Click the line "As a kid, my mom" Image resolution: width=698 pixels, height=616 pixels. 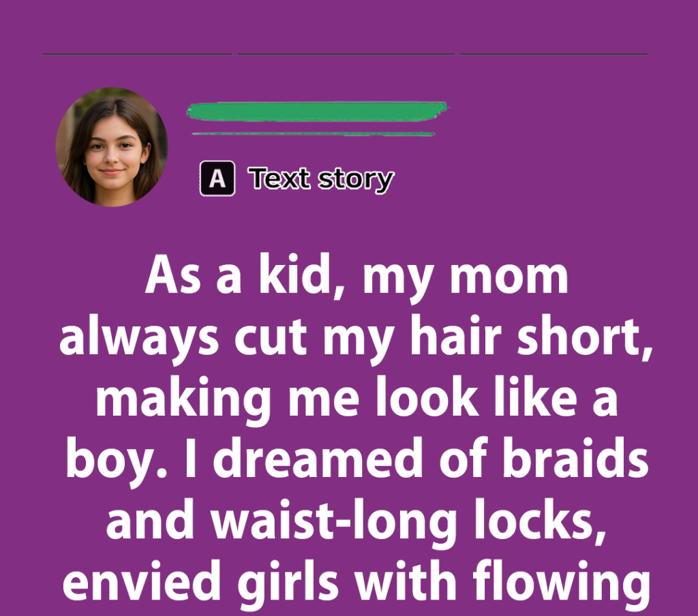point(356,277)
